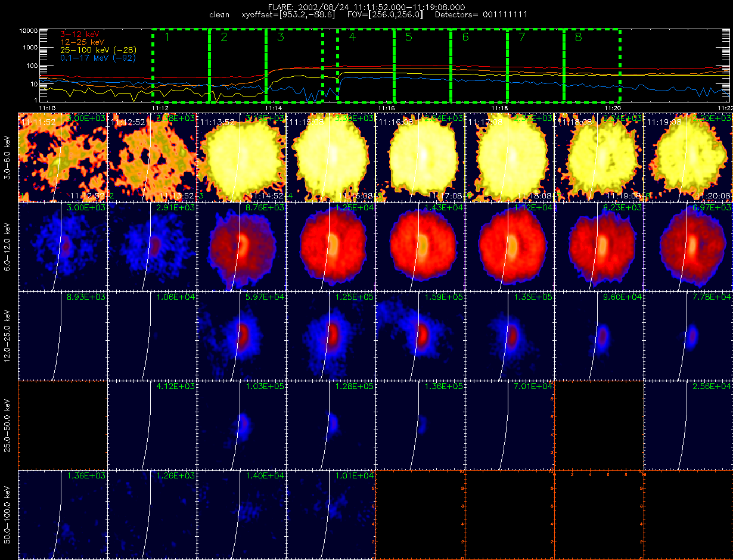Open the 25.0-50.0 keV panel labeled 7.01E+04
Viewport: 733px width, 560px height.
[x=510, y=425]
